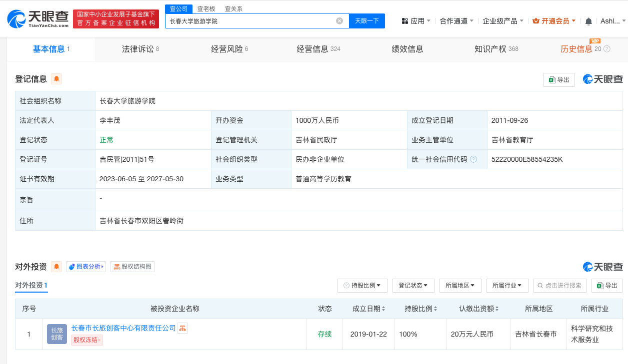Click the 1000万人民币 funding value
The image size is (628, 364).
pyautogui.click(x=317, y=120)
